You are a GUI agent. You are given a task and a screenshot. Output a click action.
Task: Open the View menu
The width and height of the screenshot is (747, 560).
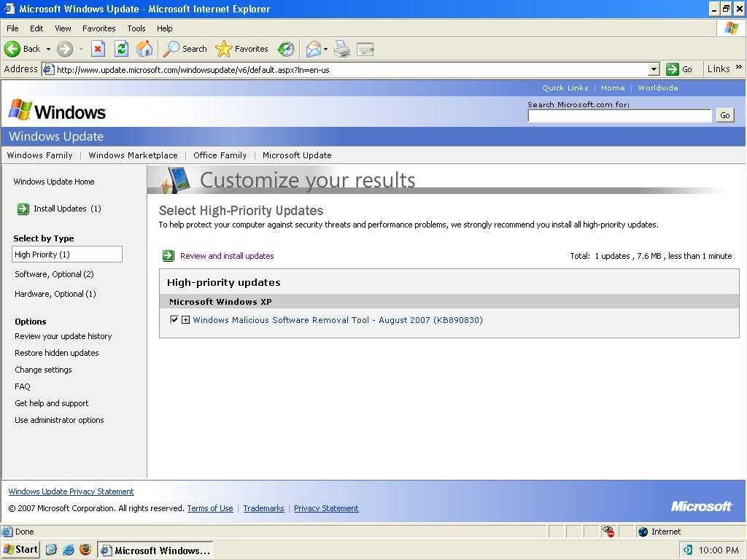(x=63, y=28)
